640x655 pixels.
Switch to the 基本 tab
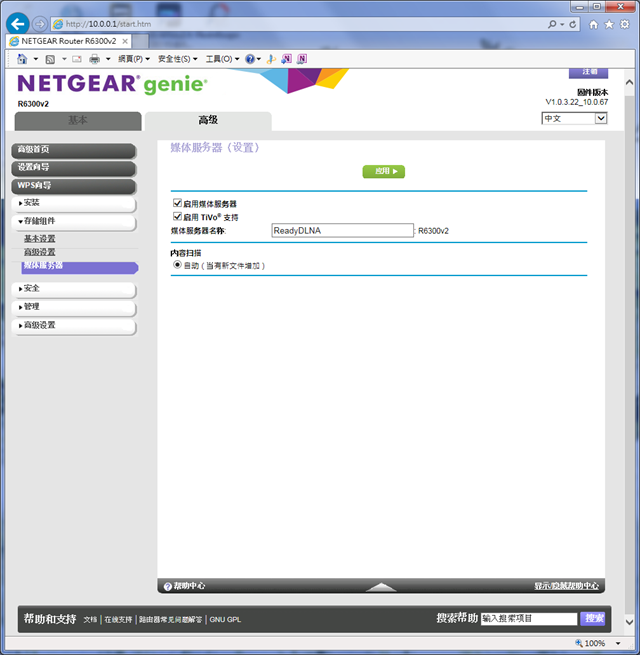78,121
